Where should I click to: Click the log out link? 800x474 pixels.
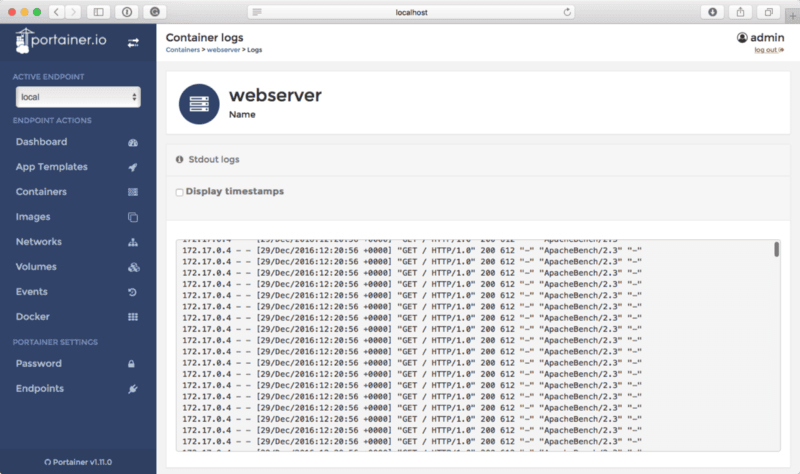[767, 50]
